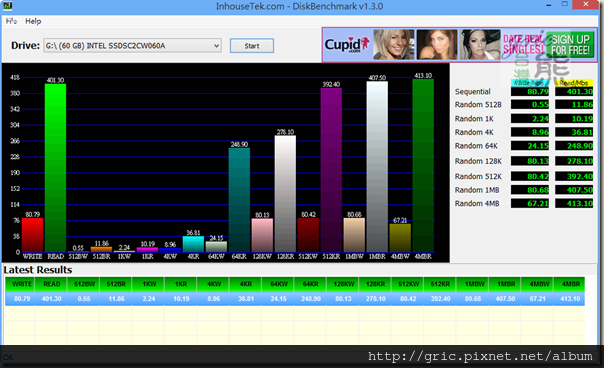Click the red WRITE bar in chart
Screen dimensions: 604x368
point(32,235)
